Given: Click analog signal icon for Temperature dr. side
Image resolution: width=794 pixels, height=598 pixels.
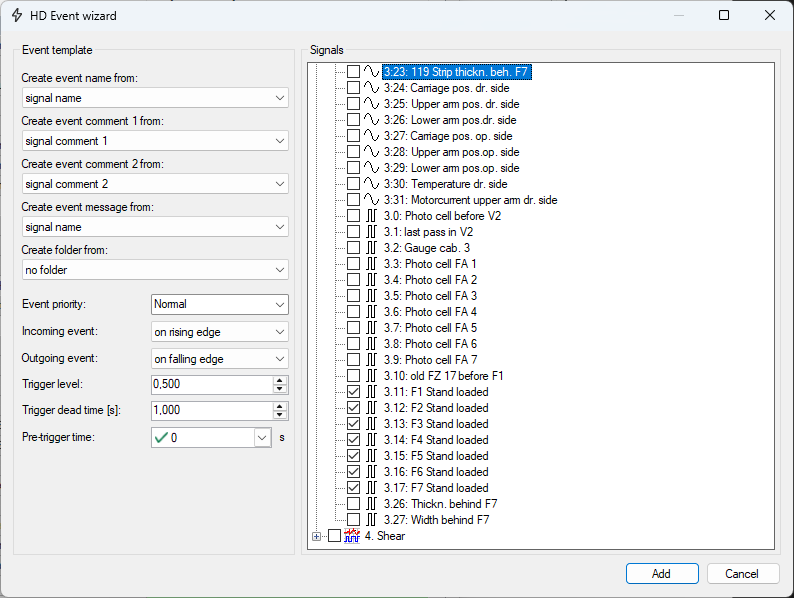Looking at the screenshot, I should coord(371,184).
